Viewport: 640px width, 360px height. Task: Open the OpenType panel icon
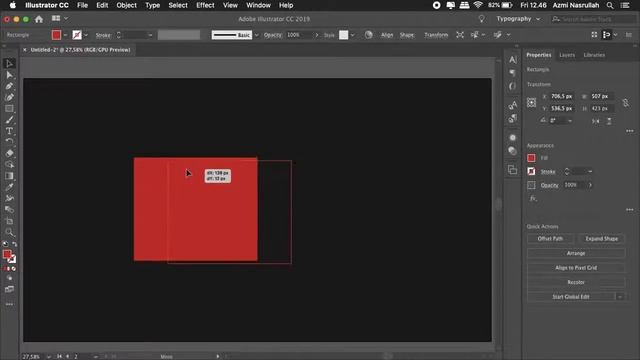pyautogui.click(x=513, y=86)
